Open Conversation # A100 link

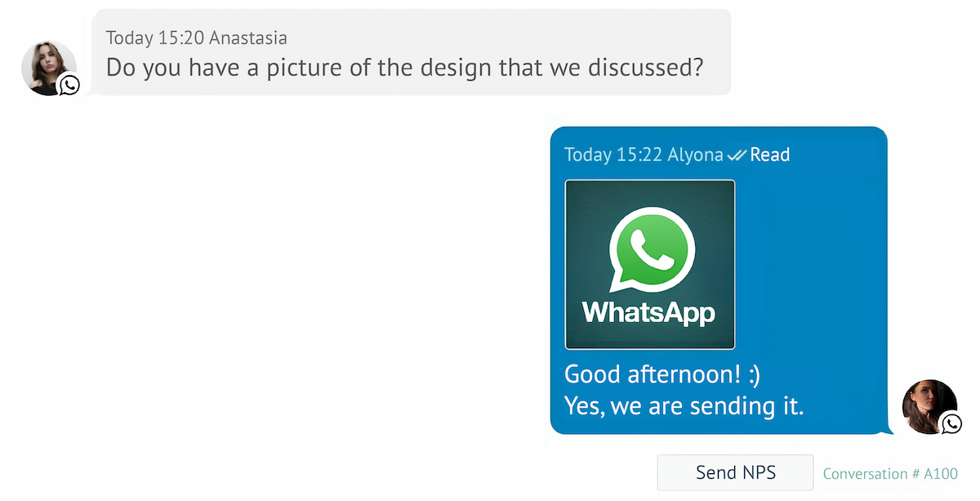point(890,473)
